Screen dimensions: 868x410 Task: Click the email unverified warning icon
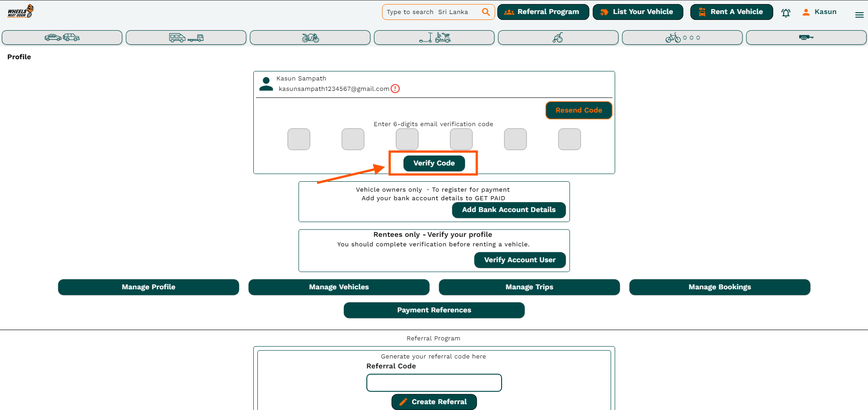click(395, 89)
